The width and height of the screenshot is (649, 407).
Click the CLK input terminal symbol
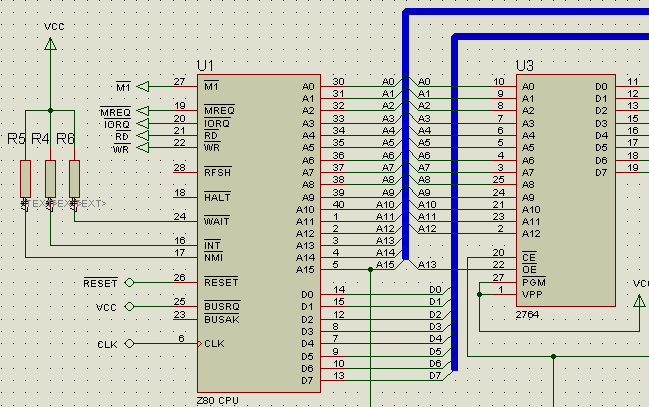130,343
